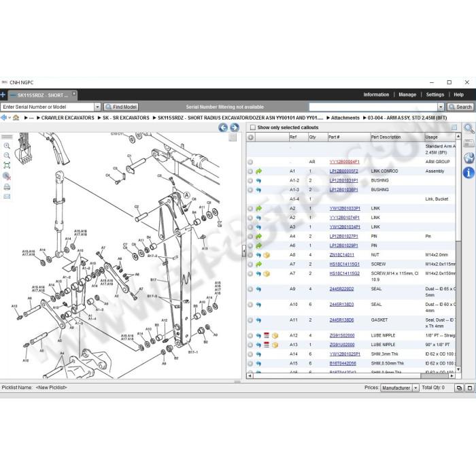Print the diagram using the printer icon

coord(7,187)
